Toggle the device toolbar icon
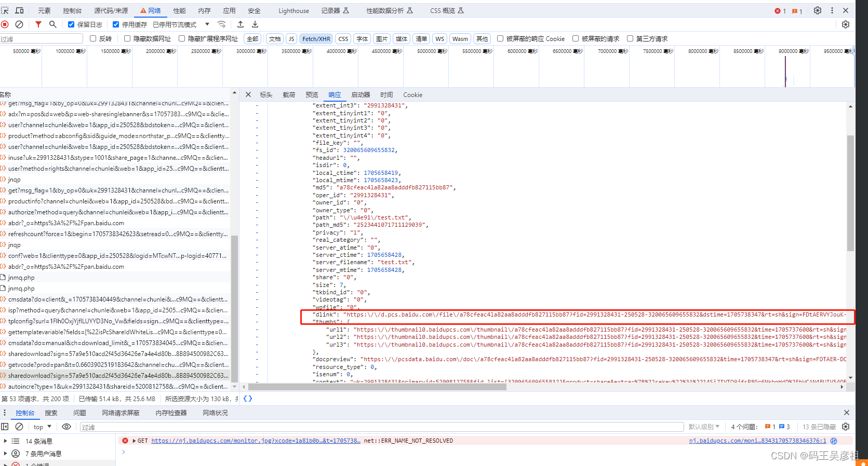 coord(19,10)
